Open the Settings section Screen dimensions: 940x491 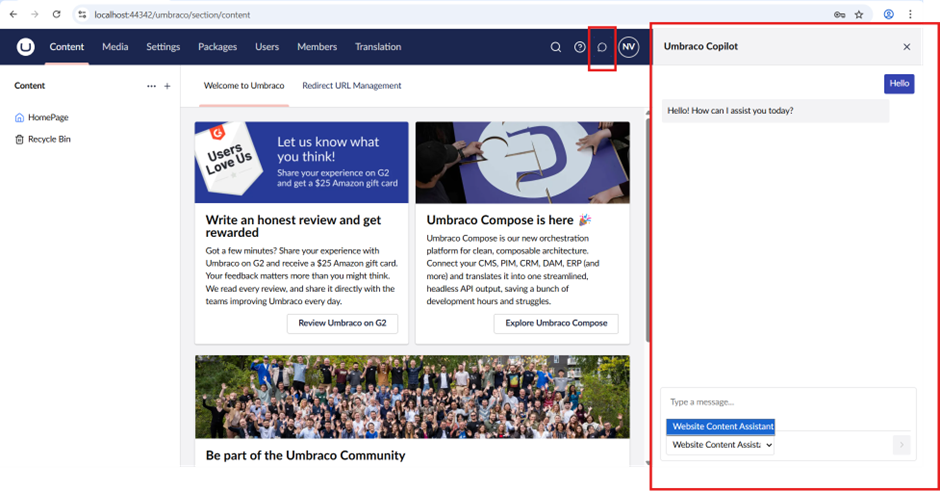click(x=163, y=47)
